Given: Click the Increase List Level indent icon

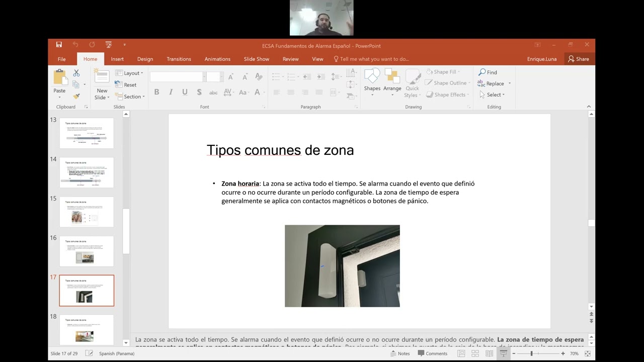Looking at the screenshot, I should click(x=320, y=77).
